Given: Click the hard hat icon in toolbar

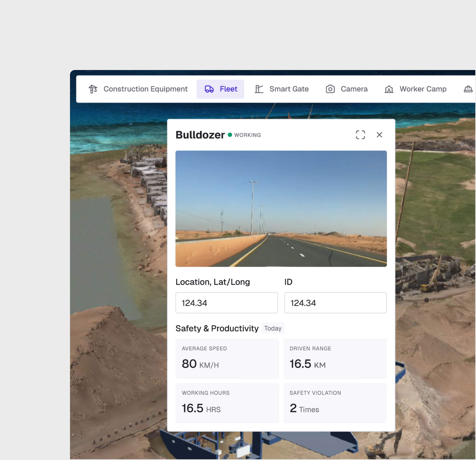Looking at the screenshot, I should 468,89.
